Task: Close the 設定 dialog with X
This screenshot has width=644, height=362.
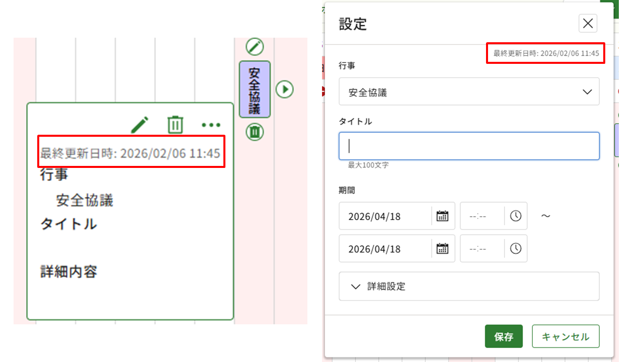Action: [588, 23]
